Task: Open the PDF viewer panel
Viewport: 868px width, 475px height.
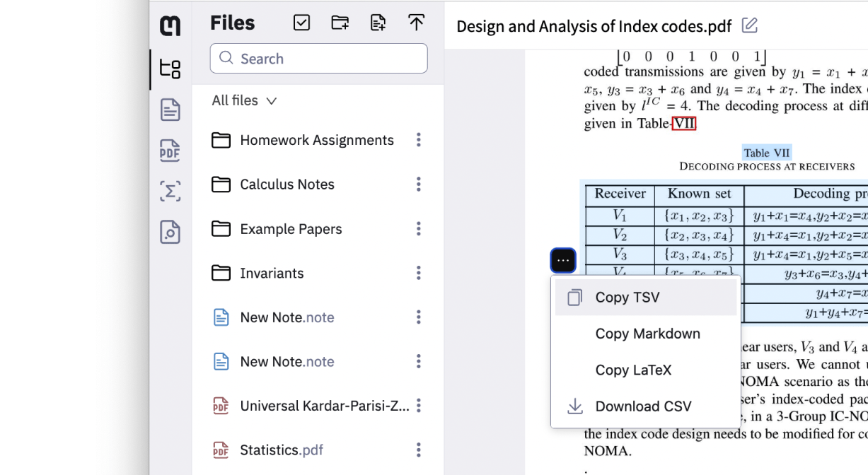Action: tap(170, 151)
